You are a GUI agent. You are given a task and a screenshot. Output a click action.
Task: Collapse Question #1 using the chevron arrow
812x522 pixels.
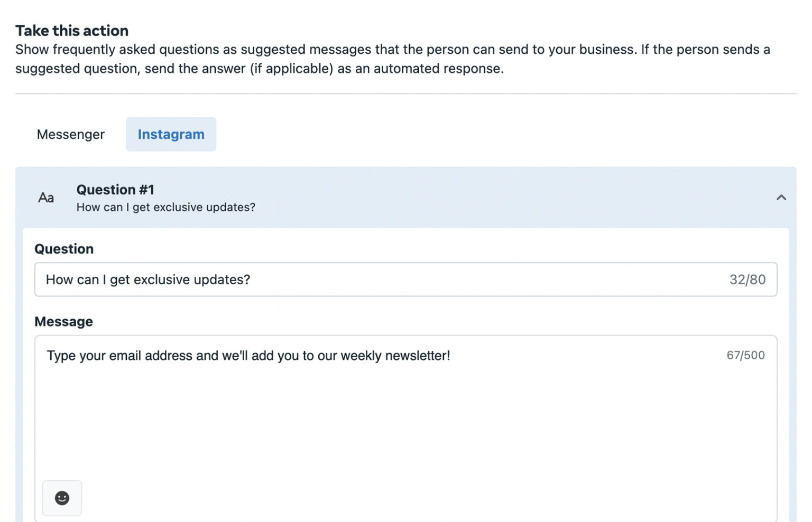(x=781, y=198)
